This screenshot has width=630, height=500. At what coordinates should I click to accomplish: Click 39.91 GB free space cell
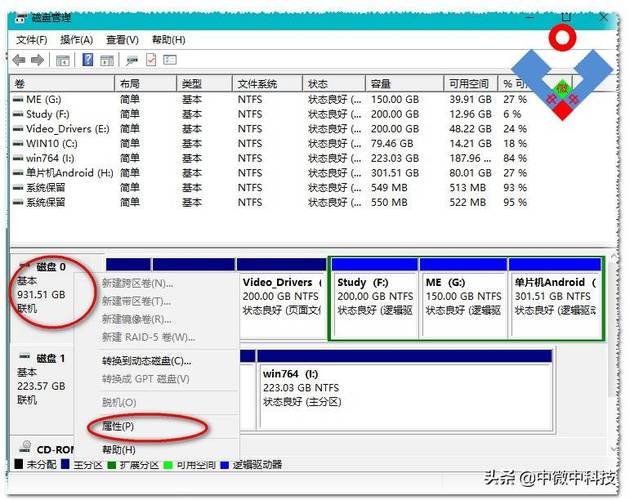tap(470, 99)
